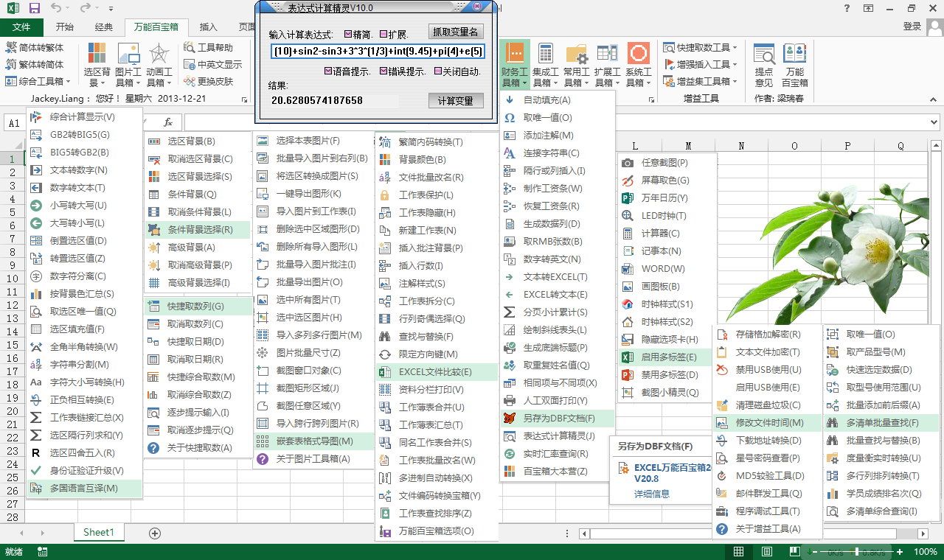Toggle the 精简 checkbox in calculator dialog
This screenshot has height=560, width=944.
click(x=348, y=34)
